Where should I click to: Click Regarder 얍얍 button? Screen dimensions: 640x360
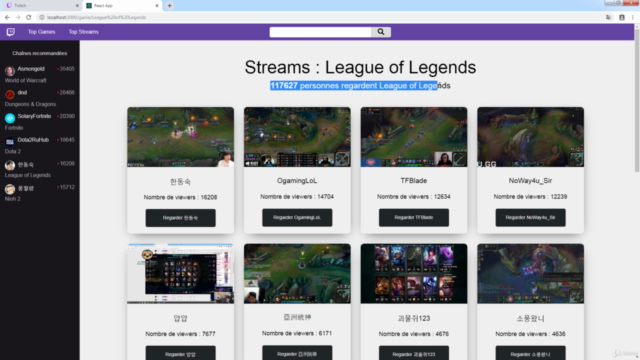click(x=180, y=353)
